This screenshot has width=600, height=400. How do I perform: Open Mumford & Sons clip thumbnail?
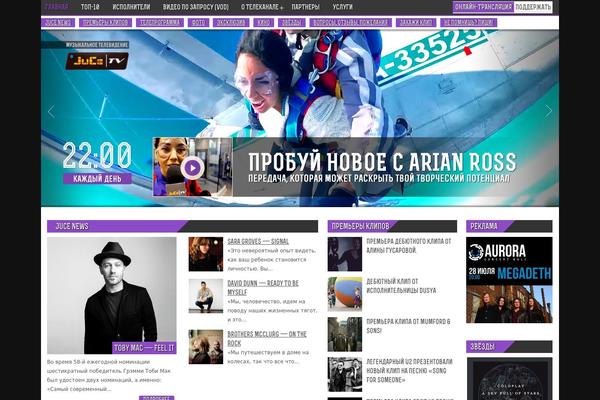345,334
